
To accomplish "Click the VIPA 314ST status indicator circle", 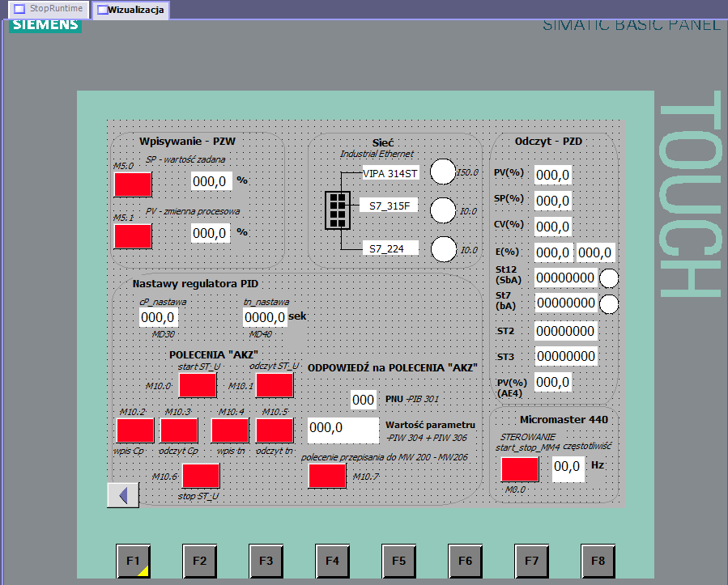I will 443,172.
